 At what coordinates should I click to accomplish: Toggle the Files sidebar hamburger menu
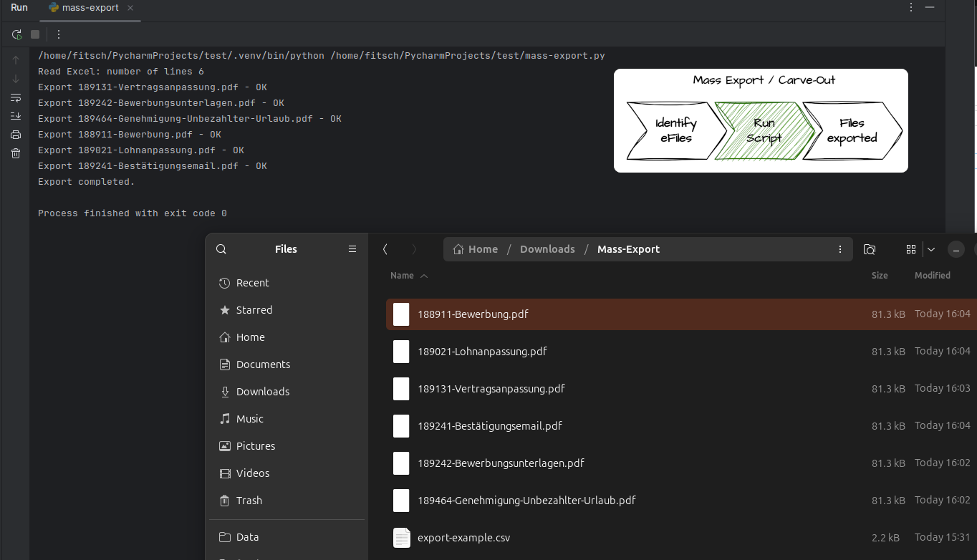[352, 248]
